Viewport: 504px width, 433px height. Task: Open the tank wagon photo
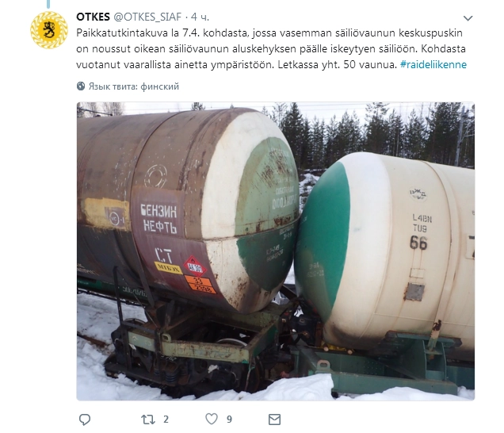tap(276, 251)
